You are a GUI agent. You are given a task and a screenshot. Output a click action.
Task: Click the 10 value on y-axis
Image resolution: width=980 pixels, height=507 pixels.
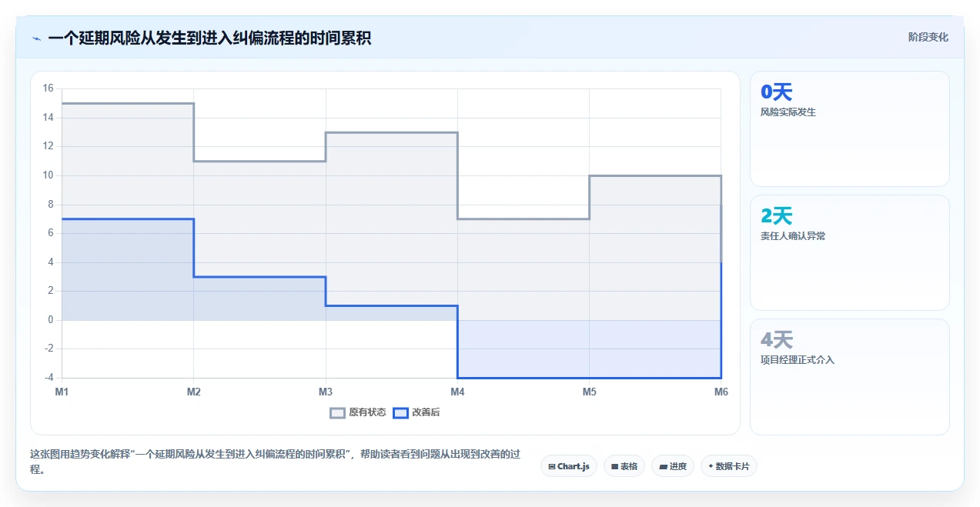[x=48, y=175]
